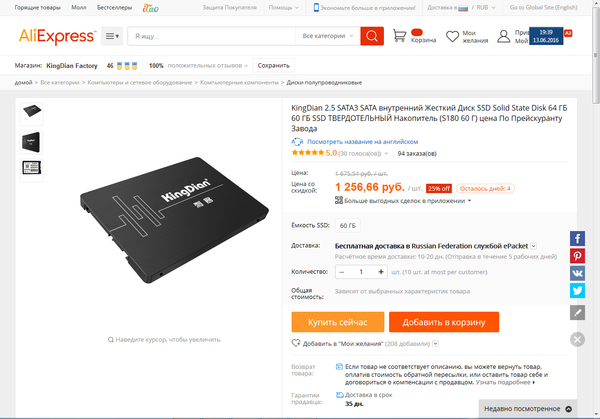
Task: Open the wishlist heart icon
Action: (x=452, y=36)
